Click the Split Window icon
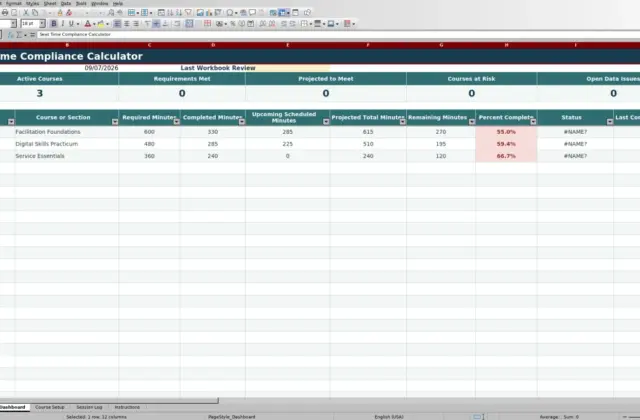Image resolution: width=640 pixels, height=420 pixels. pos(296,13)
